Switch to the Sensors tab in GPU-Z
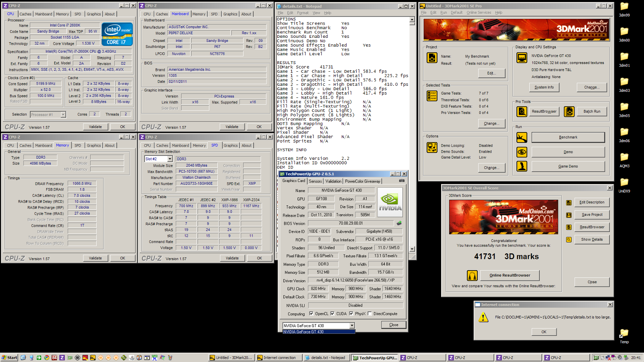Image resolution: width=644 pixels, height=362 pixels. (315, 181)
